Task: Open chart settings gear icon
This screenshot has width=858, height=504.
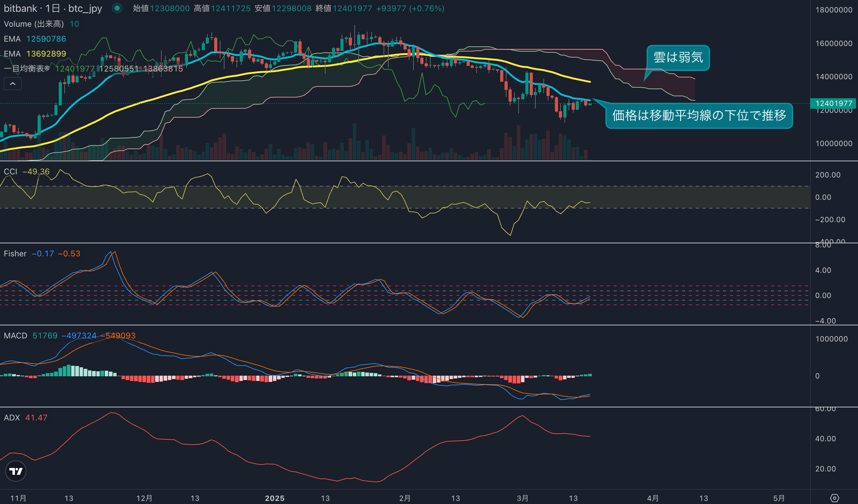Action: (834, 498)
